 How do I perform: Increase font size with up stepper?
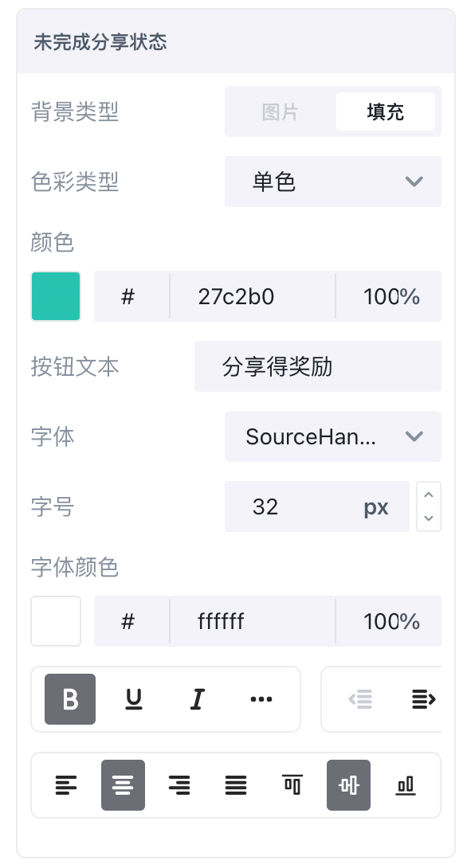pos(428,495)
